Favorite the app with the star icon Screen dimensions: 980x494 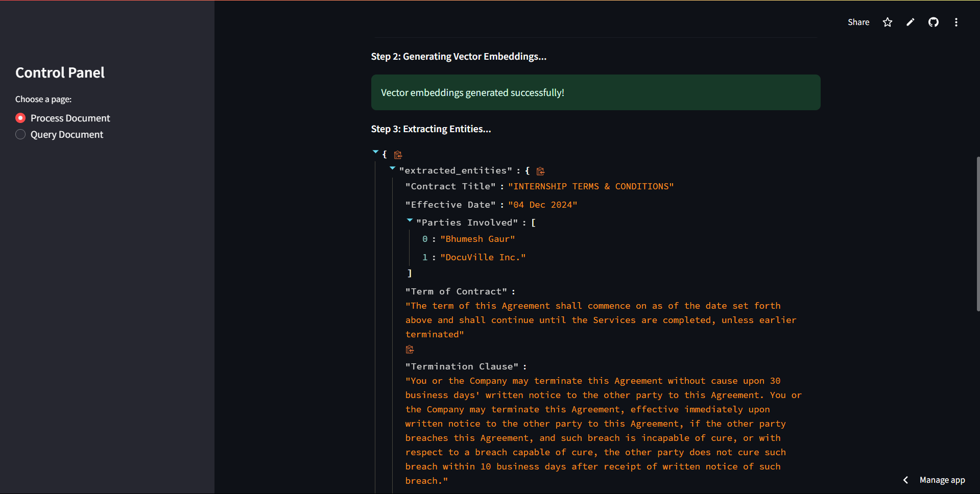[888, 22]
